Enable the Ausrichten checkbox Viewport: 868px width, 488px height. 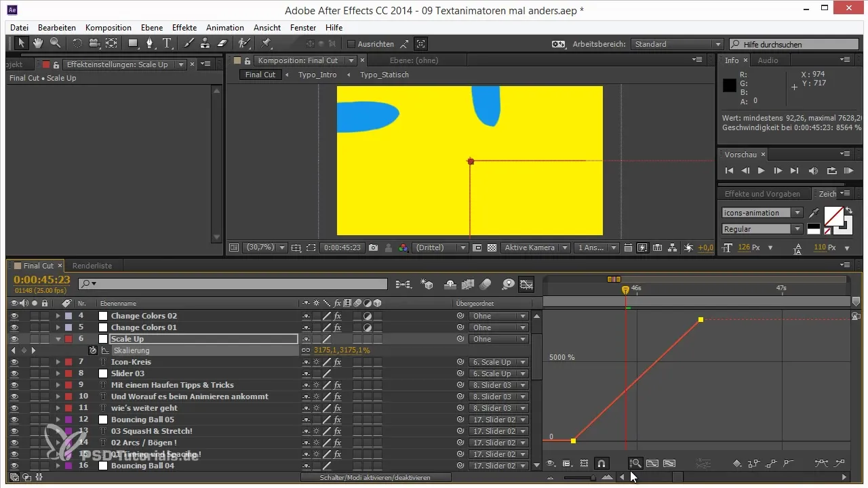[x=351, y=44]
